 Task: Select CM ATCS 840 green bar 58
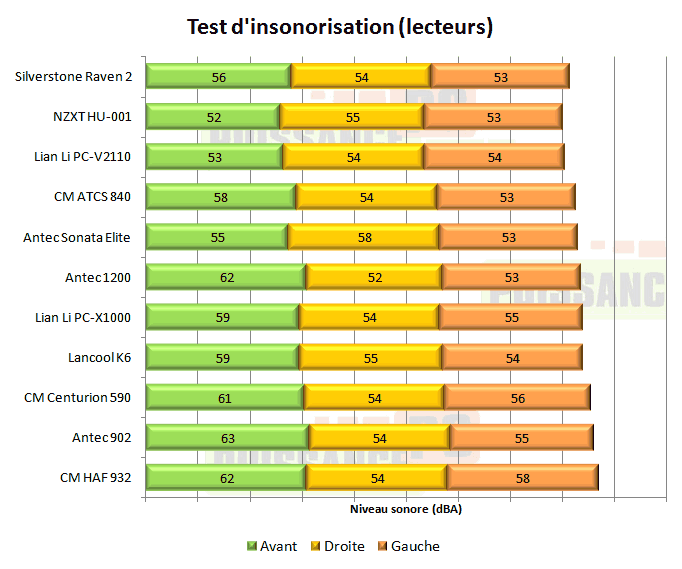click(220, 196)
